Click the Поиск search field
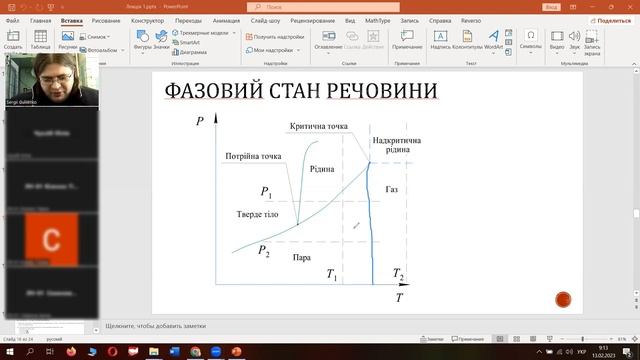640x360 pixels. [323, 7]
